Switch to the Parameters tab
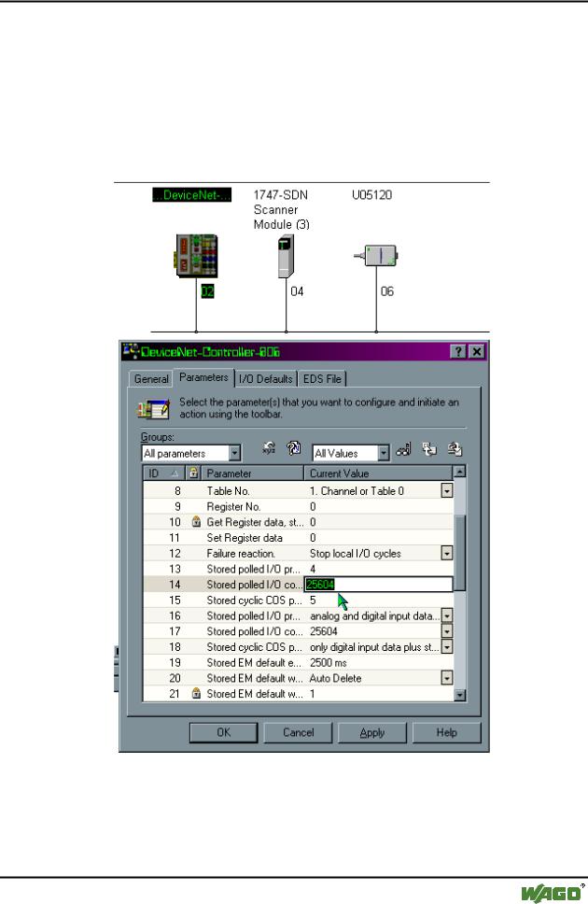The height and width of the screenshot is (904, 588). [203, 377]
